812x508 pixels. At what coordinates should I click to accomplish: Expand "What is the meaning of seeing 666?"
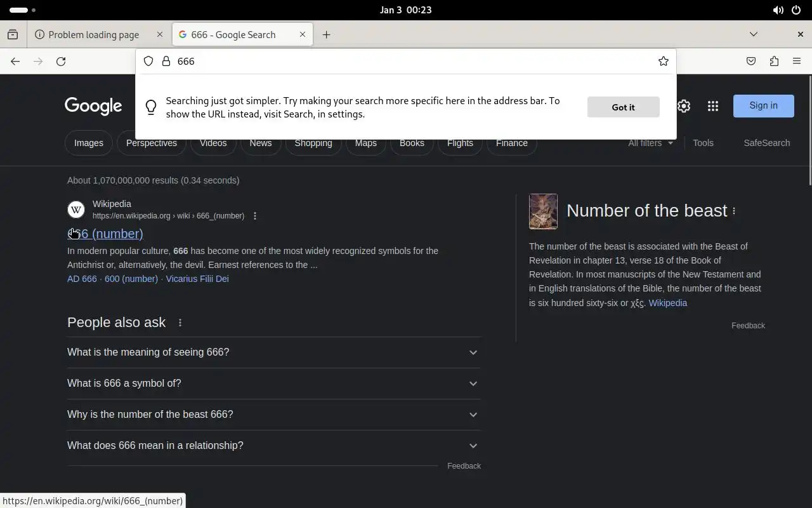tap(274, 352)
